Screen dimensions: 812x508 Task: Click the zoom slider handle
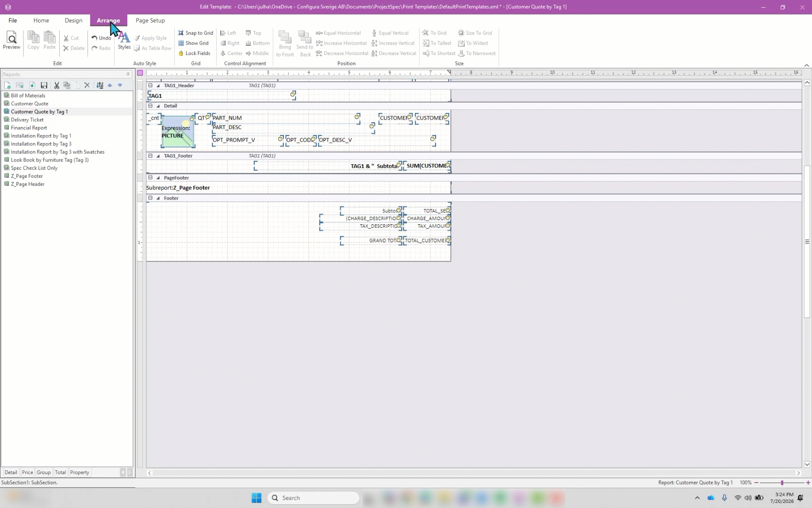coord(782,483)
